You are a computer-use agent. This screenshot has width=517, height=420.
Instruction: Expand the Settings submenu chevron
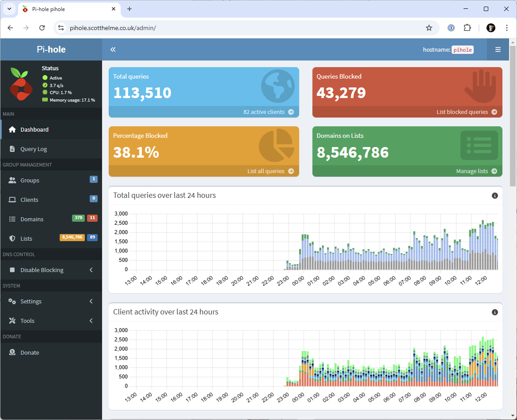(91, 301)
